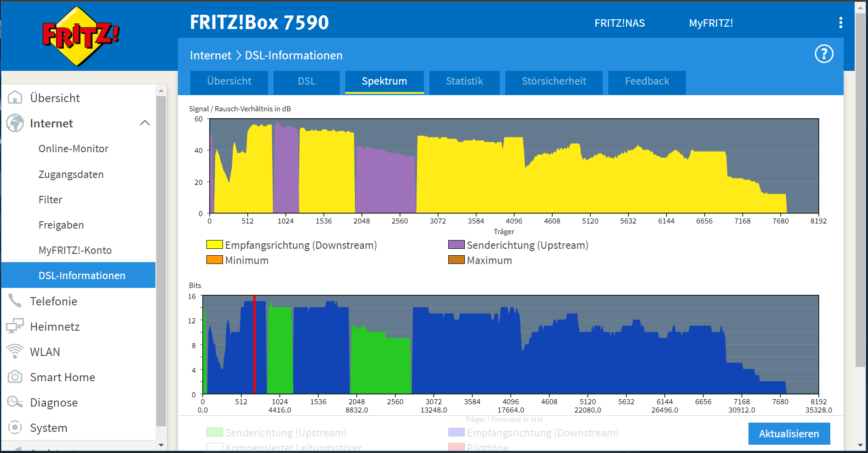The height and width of the screenshot is (453, 868).
Task: Open the three-dot options menu
Action: click(x=841, y=23)
